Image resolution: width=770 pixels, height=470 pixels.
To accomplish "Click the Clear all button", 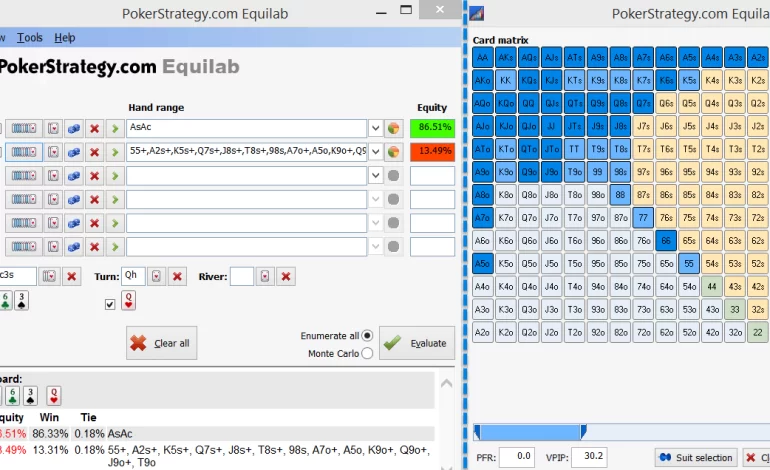I will 162,343.
